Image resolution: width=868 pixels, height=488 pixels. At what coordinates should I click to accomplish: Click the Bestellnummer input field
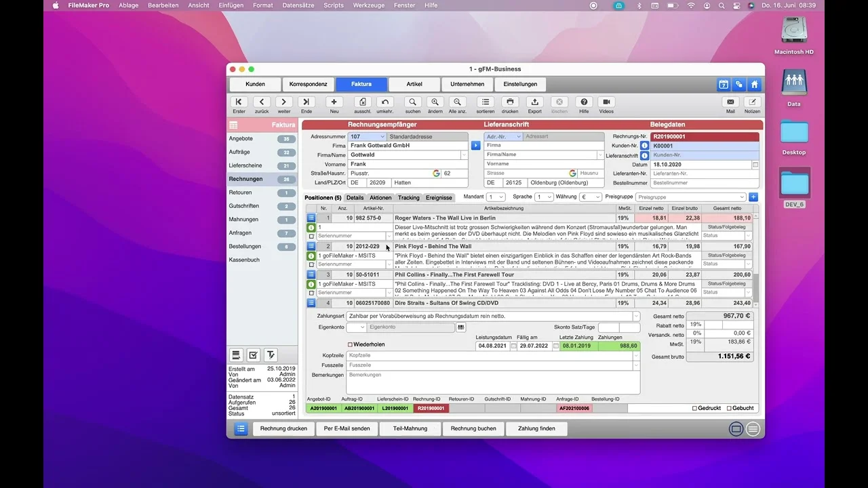(705, 183)
